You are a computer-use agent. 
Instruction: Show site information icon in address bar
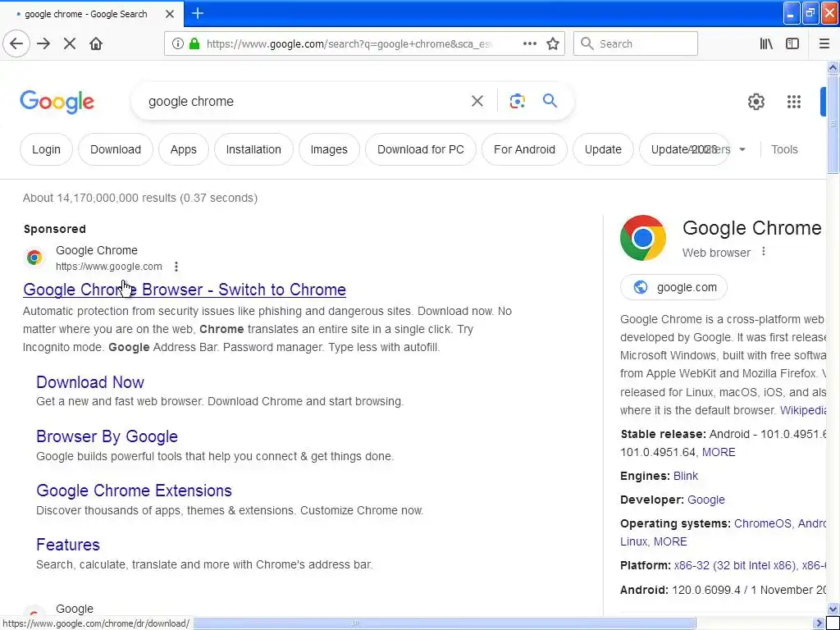[x=177, y=43]
